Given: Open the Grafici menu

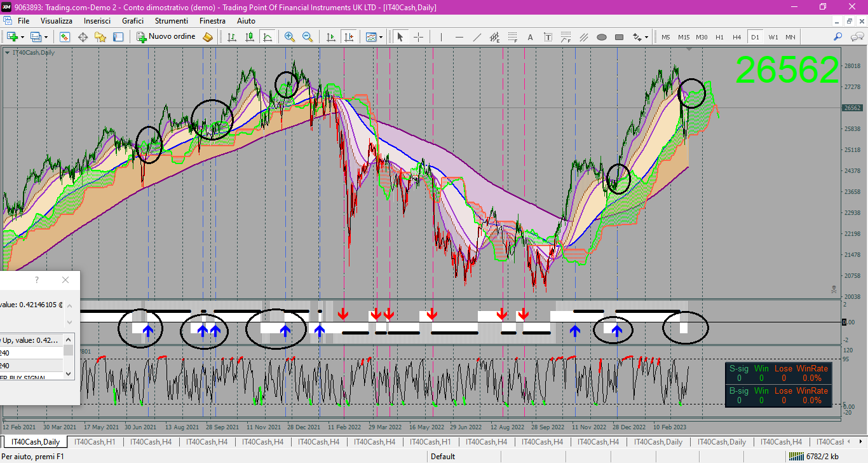Looking at the screenshot, I should click(x=133, y=21).
